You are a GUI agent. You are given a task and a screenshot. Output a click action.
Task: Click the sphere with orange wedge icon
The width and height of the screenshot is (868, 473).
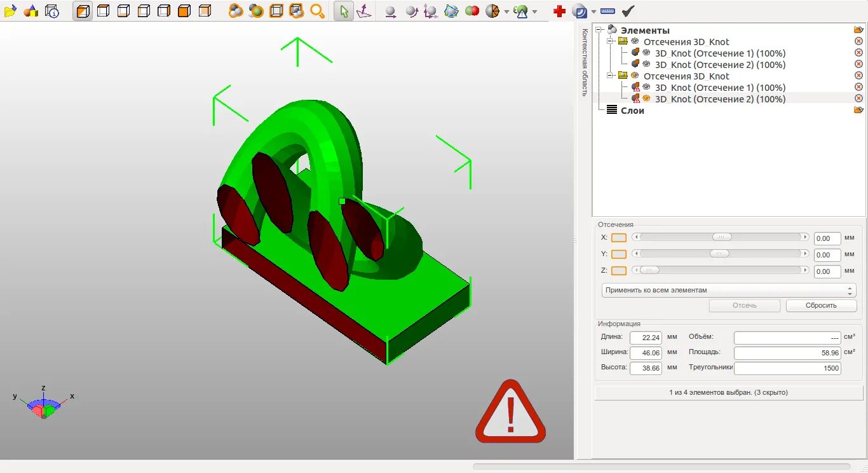492,11
